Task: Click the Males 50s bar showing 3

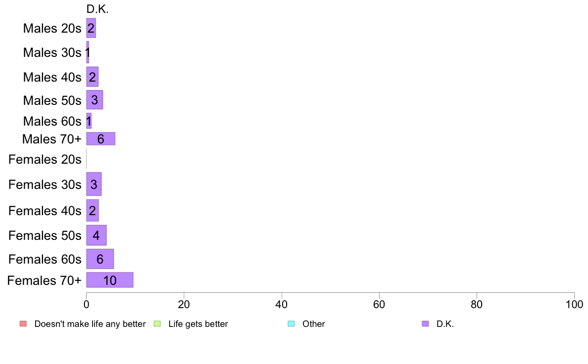Action: 95,100
